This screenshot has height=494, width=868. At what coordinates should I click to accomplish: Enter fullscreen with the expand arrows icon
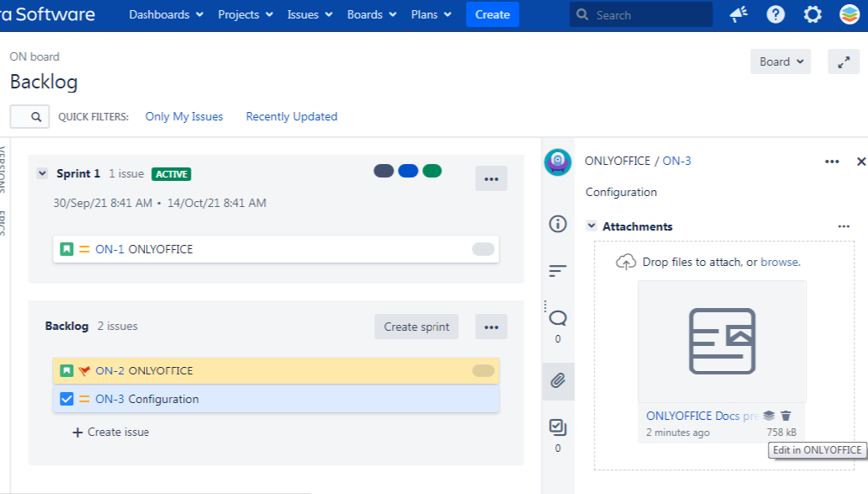click(844, 62)
